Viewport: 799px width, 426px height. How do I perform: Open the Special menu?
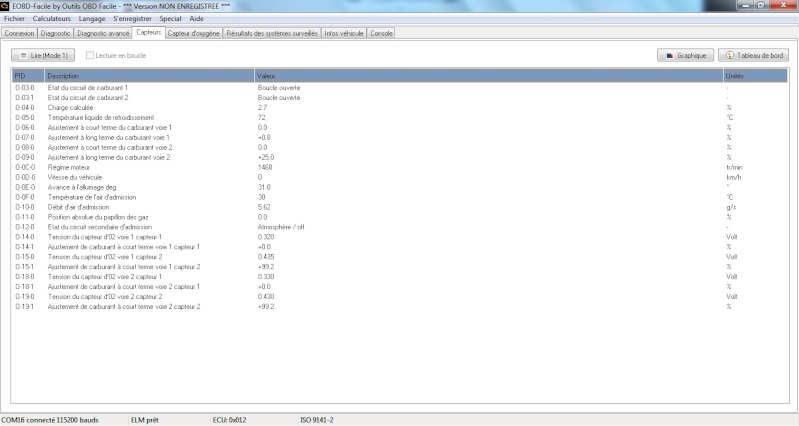(x=170, y=18)
